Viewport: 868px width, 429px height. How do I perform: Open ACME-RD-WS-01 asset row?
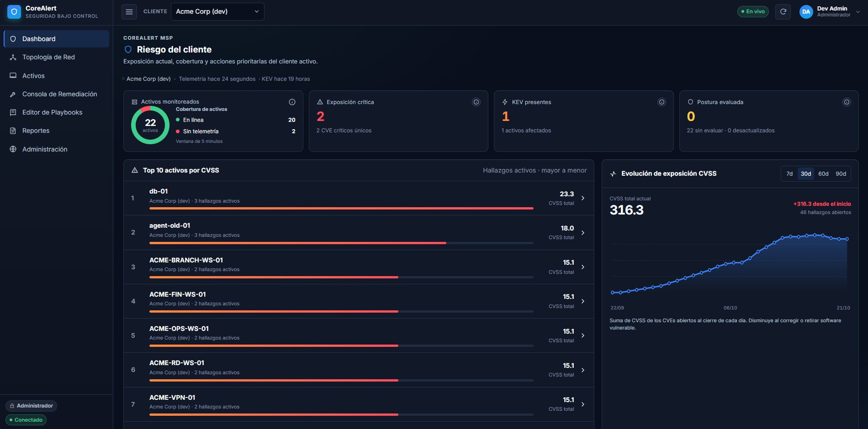tap(359, 370)
